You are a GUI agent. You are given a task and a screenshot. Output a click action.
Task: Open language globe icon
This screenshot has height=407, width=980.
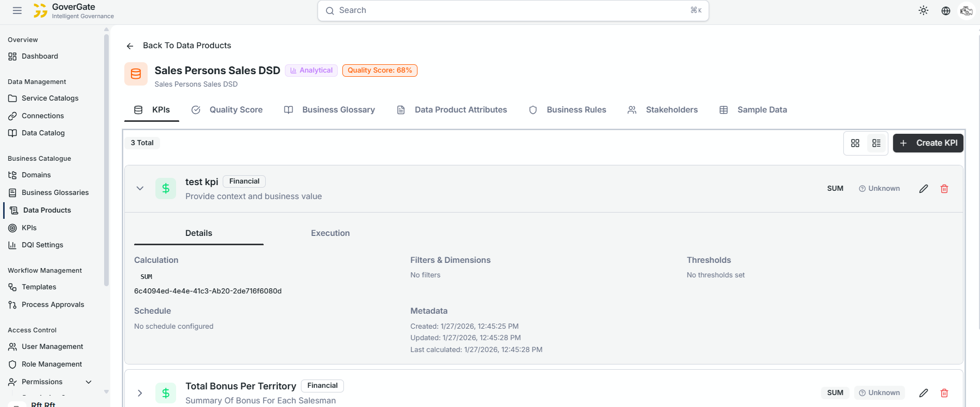[x=945, y=10]
